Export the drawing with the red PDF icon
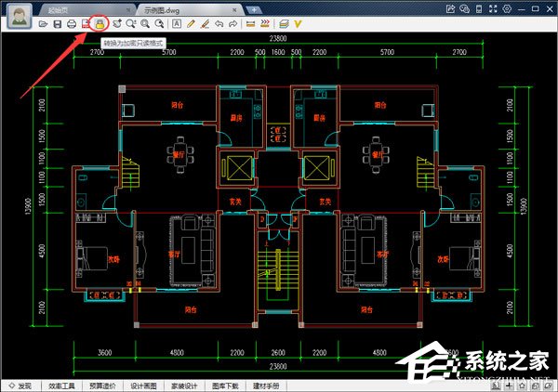Image resolution: width=558 pixels, height=392 pixels. (86, 24)
